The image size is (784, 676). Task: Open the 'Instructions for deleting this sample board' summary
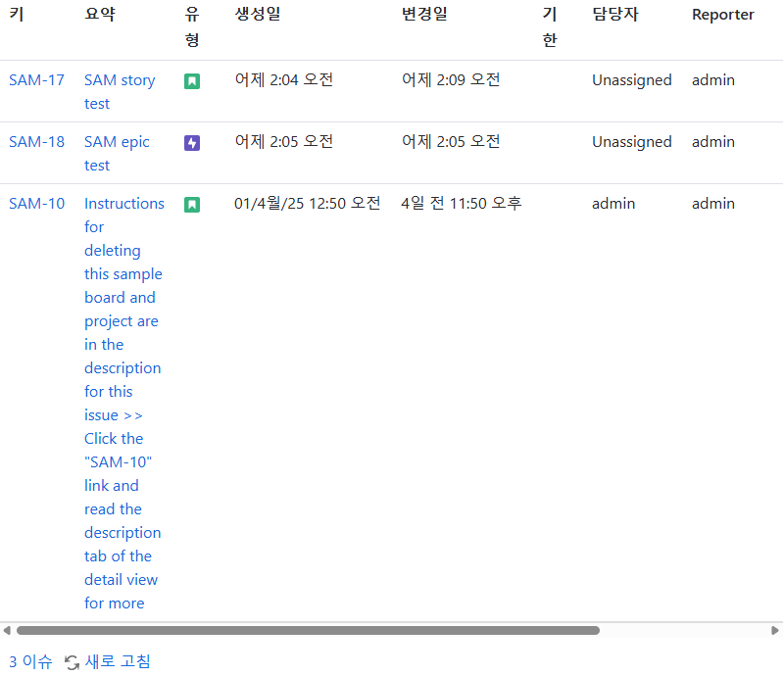tap(124, 403)
